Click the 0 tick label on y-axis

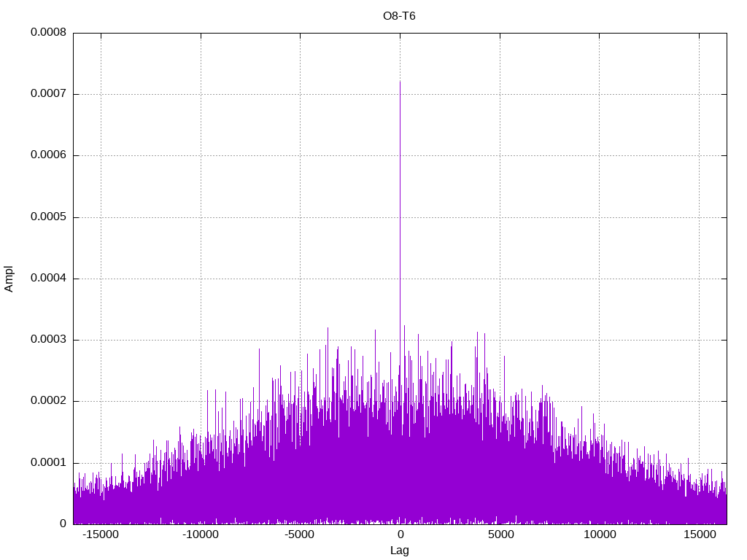[x=63, y=524]
